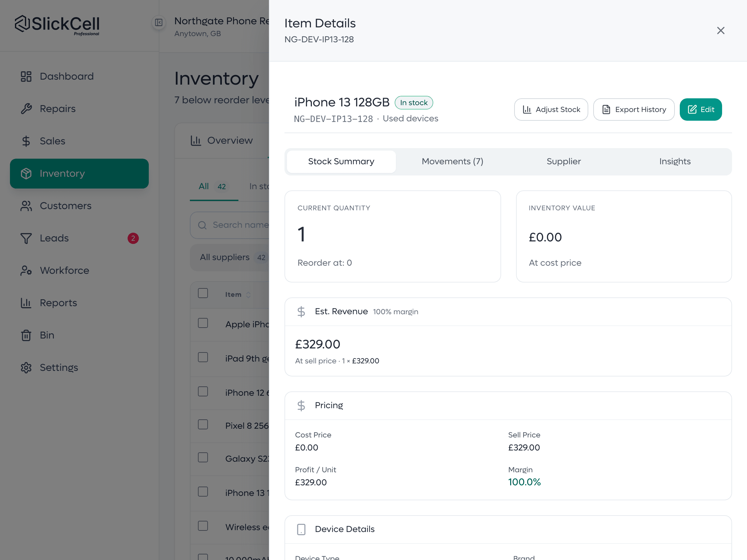Image resolution: width=747 pixels, height=560 pixels.
Task: Click the Bin trash icon
Action: click(x=26, y=335)
